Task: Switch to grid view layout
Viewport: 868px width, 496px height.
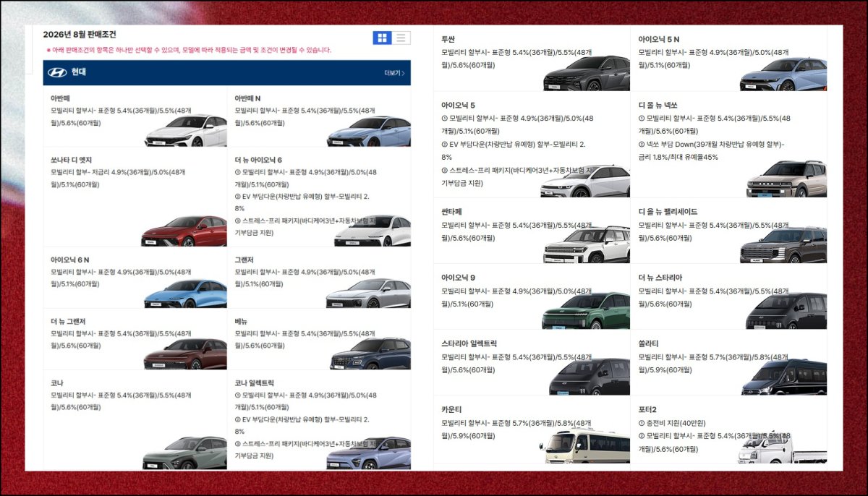Action: point(383,38)
